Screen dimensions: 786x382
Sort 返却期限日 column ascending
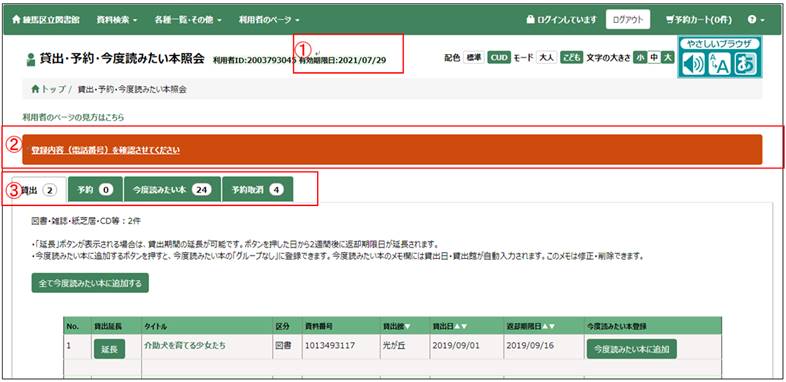[x=546, y=327]
